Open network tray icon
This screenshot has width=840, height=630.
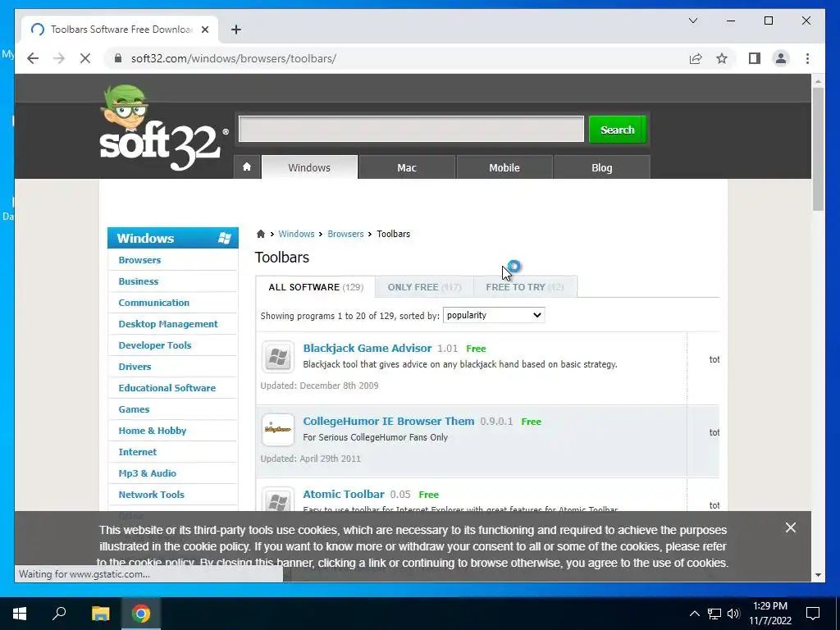(x=714, y=614)
